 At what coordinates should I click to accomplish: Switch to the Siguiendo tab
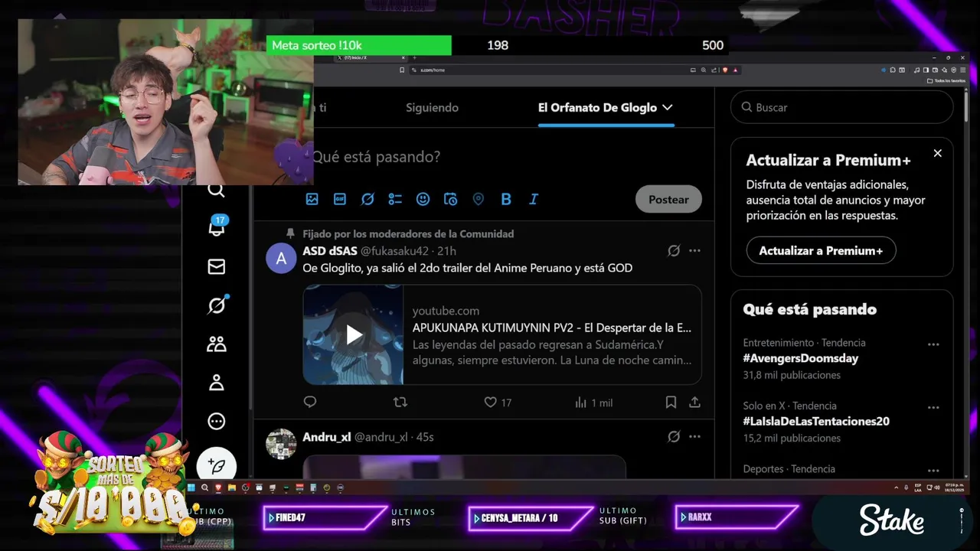pyautogui.click(x=432, y=108)
